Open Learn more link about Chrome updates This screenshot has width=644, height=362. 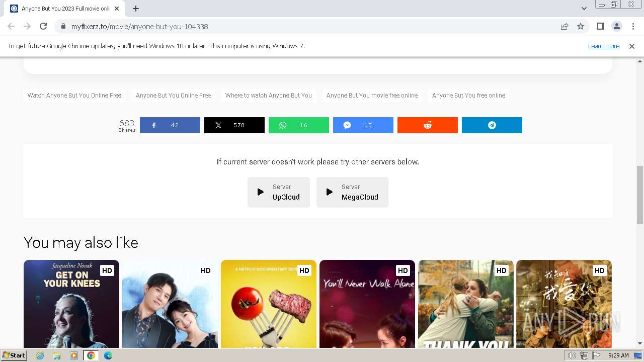(604, 46)
